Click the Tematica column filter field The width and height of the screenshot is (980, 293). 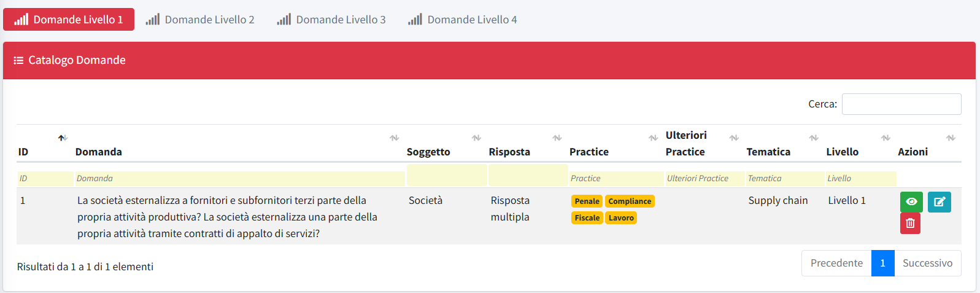click(785, 178)
